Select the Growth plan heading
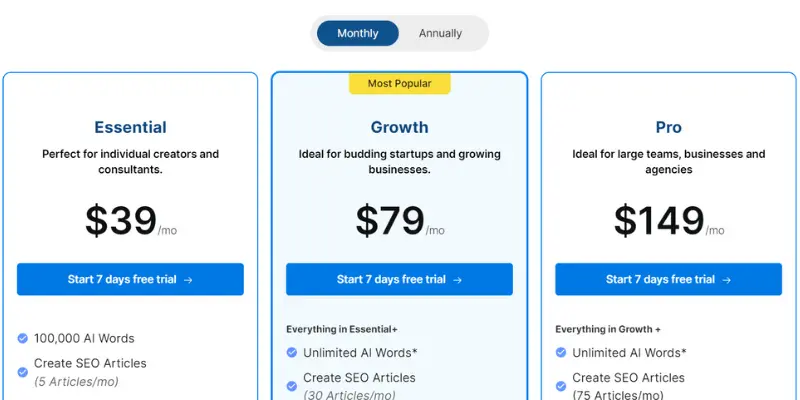Screen dimensions: 800x400 [399, 127]
